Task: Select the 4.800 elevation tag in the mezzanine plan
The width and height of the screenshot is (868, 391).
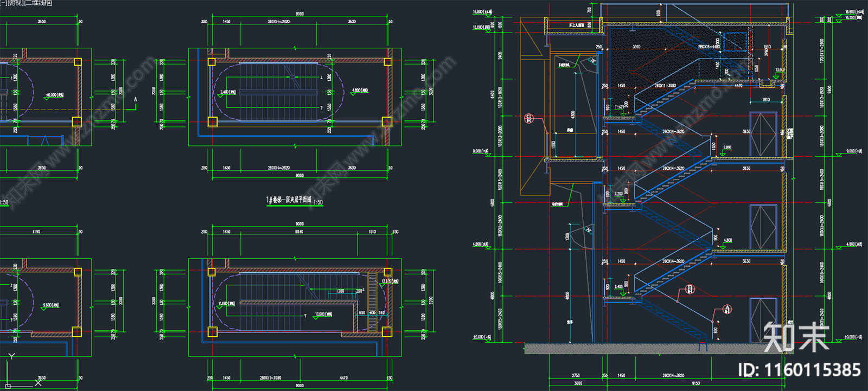Action: click(x=360, y=91)
